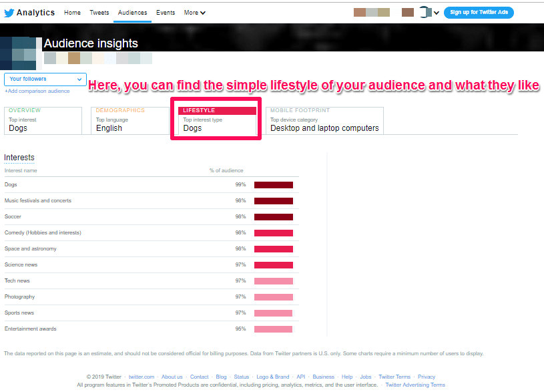Click the account avatar in header
The width and height of the screenshot is (544, 392).
click(x=426, y=12)
